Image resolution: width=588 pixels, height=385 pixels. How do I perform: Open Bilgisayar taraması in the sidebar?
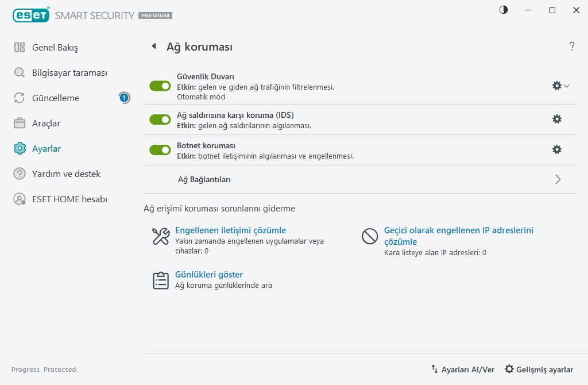[x=69, y=73]
